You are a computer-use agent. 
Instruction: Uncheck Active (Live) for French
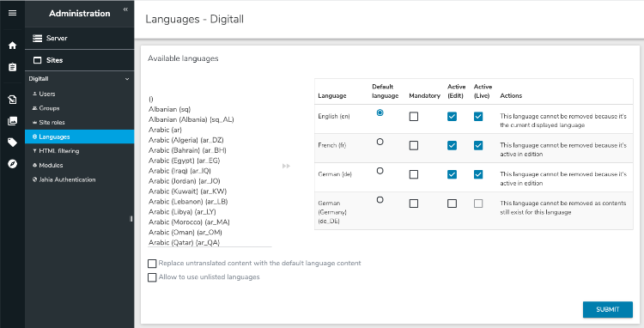coord(478,146)
